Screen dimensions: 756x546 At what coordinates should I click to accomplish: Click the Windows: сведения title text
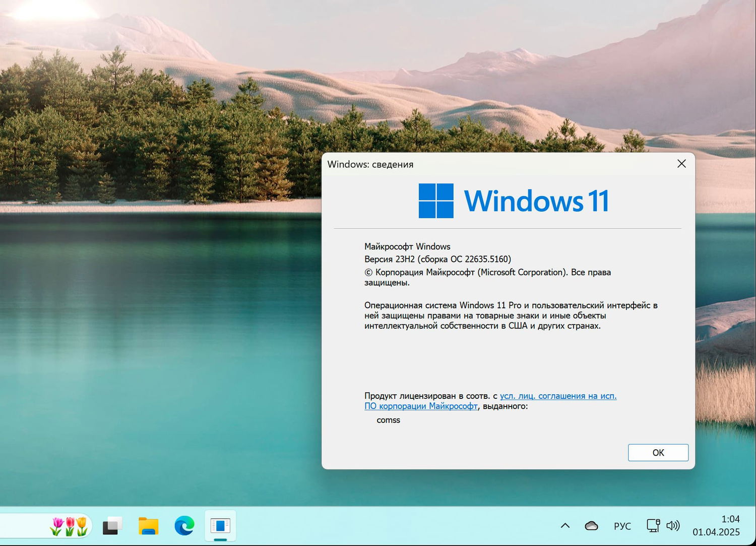[x=370, y=164]
